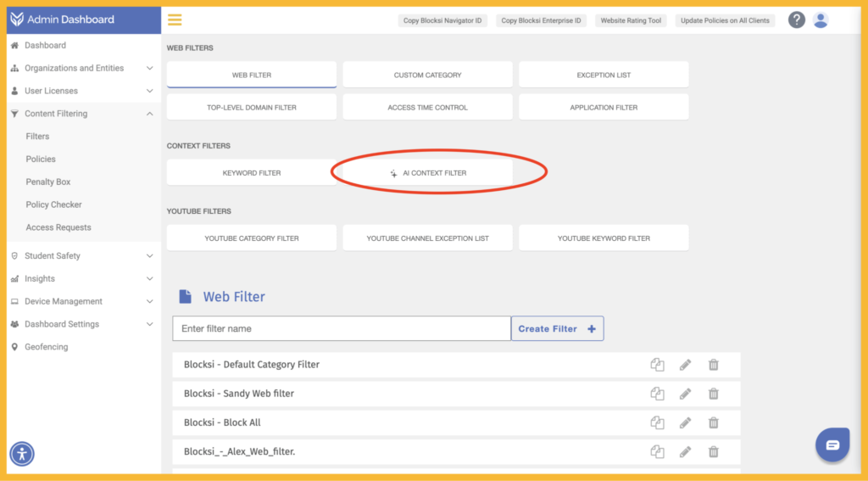Duplicate the Blocksi - Sandy Web filter
Viewport: 868px width, 481px height.
pyautogui.click(x=657, y=394)
